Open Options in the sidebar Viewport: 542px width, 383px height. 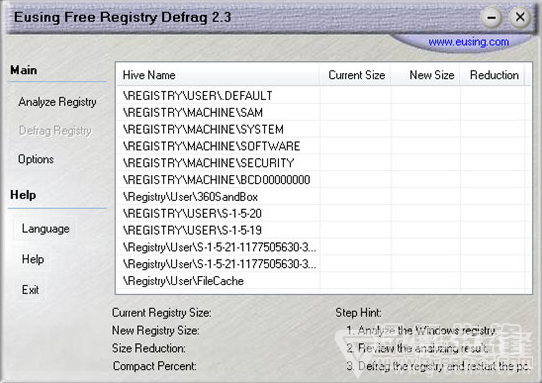pyautogui.click(x=36, y=159)
